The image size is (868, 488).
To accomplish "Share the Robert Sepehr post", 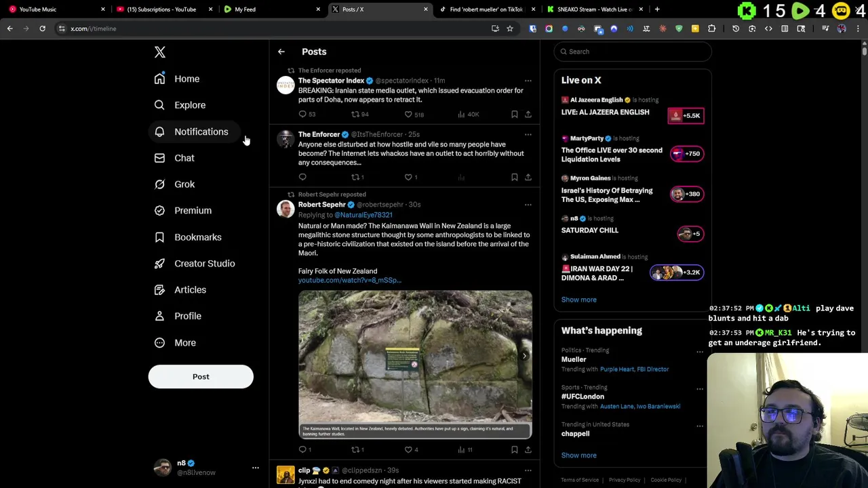I will (x=528, y=449).
